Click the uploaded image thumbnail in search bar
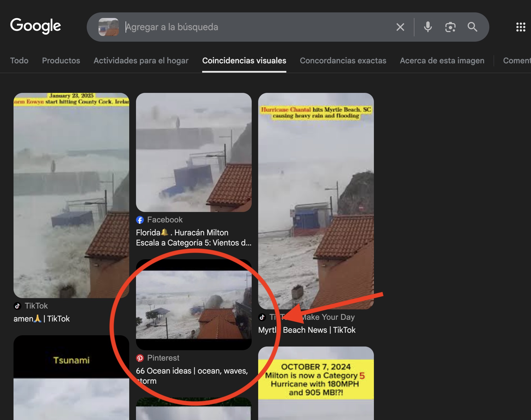 [x=109, y=27]
